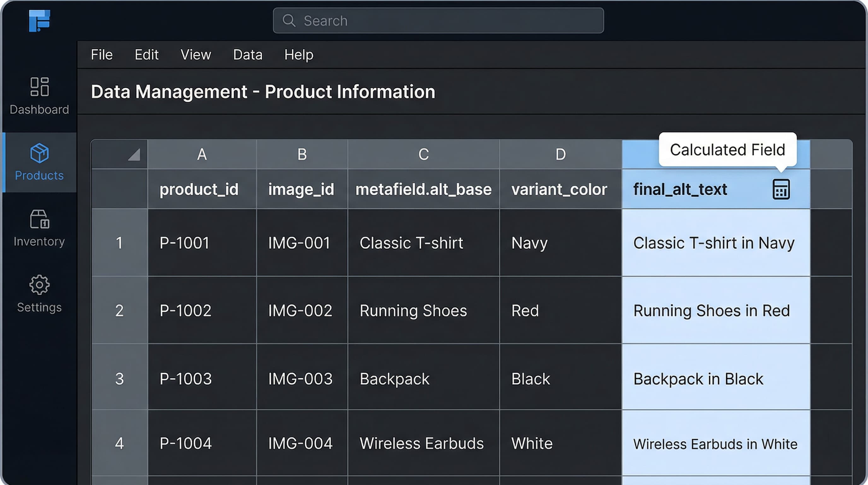Open the View menu
This screenshot has width=868, height=485.
click(196, 54)
